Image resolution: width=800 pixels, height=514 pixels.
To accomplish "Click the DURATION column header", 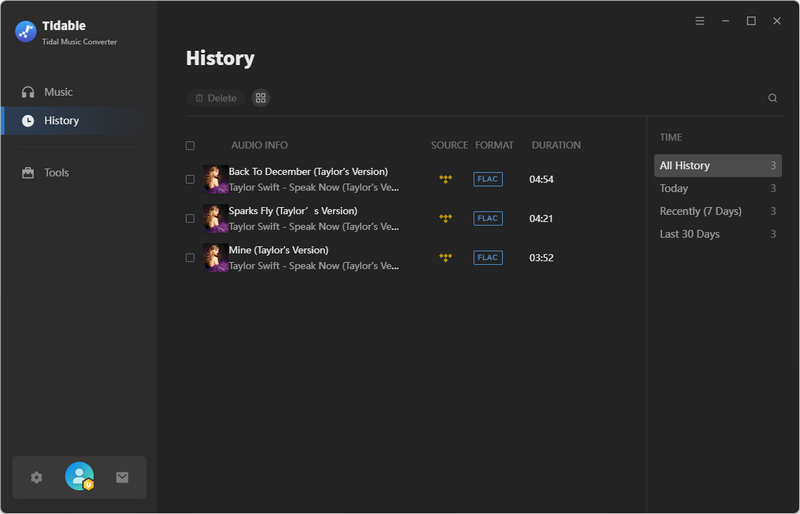I will [x=556, y=145].
